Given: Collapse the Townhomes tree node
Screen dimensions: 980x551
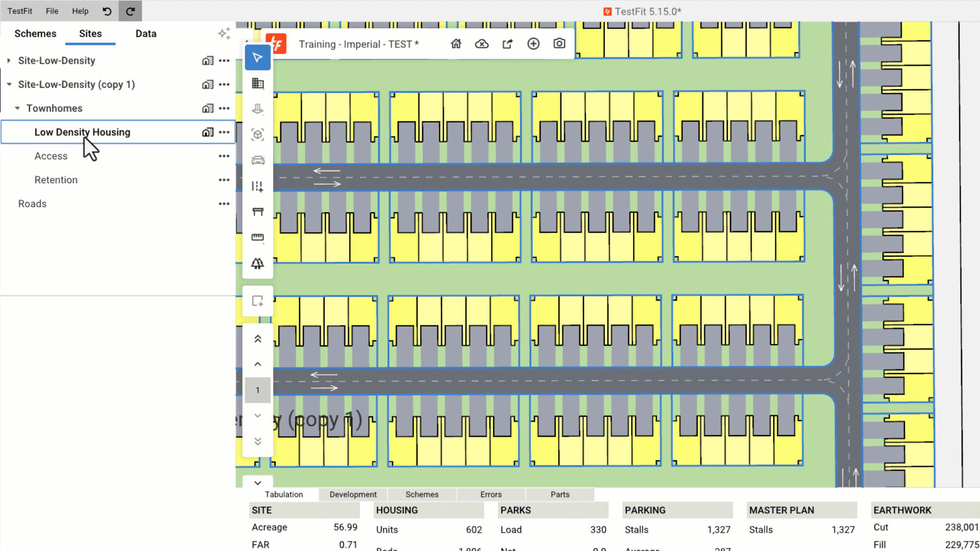Looking at the screenshot, I should click(17, 108).
